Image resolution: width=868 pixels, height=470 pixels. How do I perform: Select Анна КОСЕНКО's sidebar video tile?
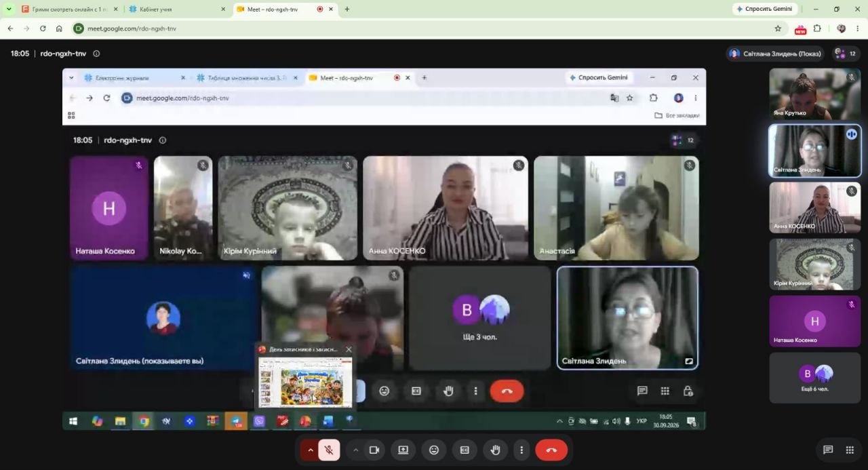coord(814,208)
